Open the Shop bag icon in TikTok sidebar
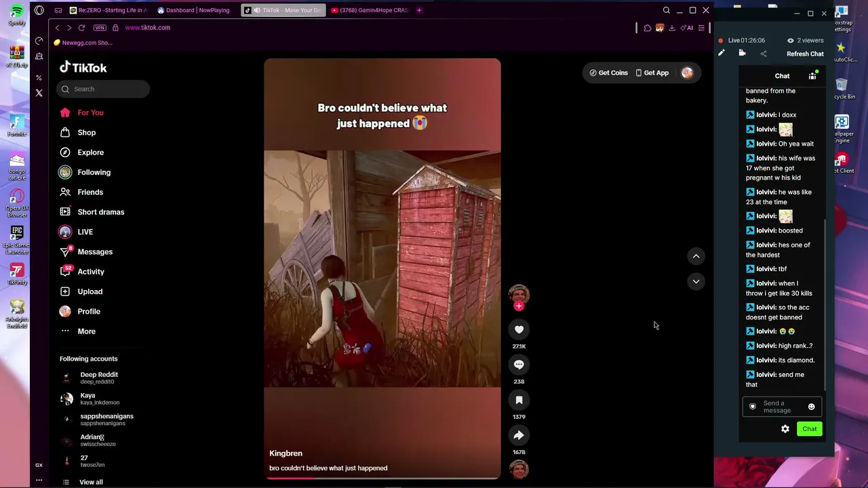The width and height of the screenshot is (868, 488). (x=65, y=132)
